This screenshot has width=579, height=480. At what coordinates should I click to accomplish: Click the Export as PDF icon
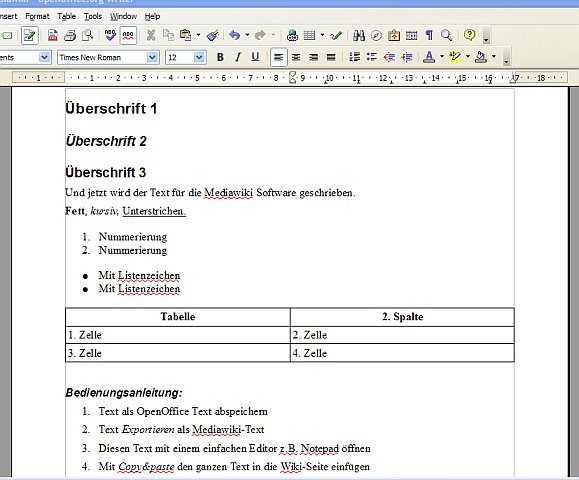tap(53, 35)
